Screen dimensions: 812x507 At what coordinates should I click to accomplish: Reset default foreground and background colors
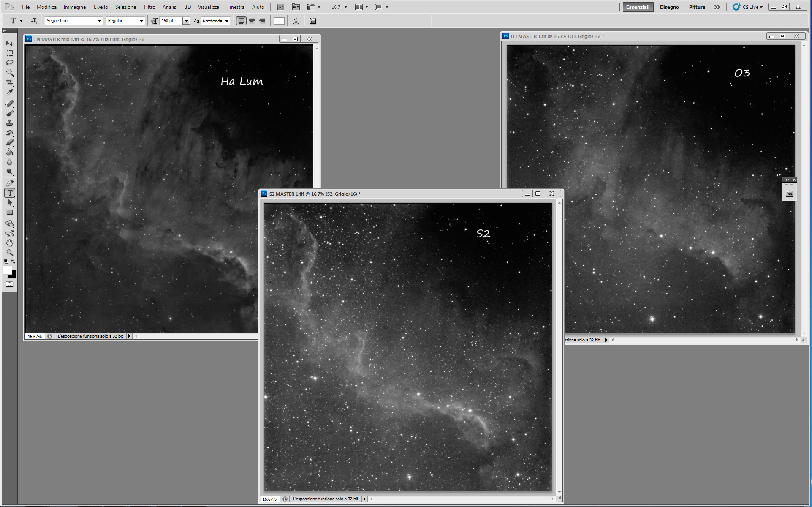pyautogui.click(x=6, y=262)
